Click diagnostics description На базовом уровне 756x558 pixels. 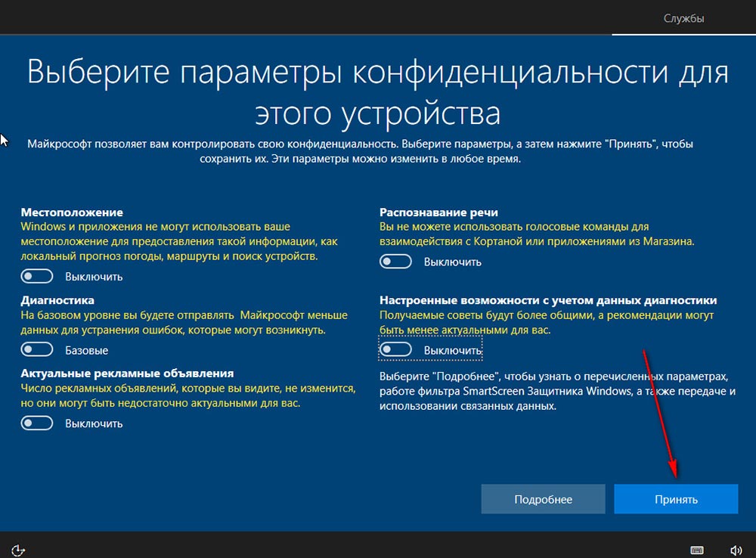point(184,322)
